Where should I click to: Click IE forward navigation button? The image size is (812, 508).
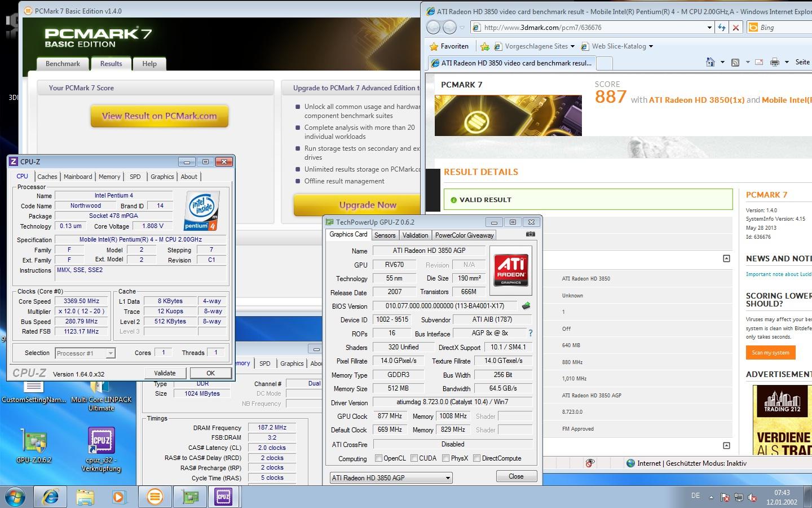[449, 27]
